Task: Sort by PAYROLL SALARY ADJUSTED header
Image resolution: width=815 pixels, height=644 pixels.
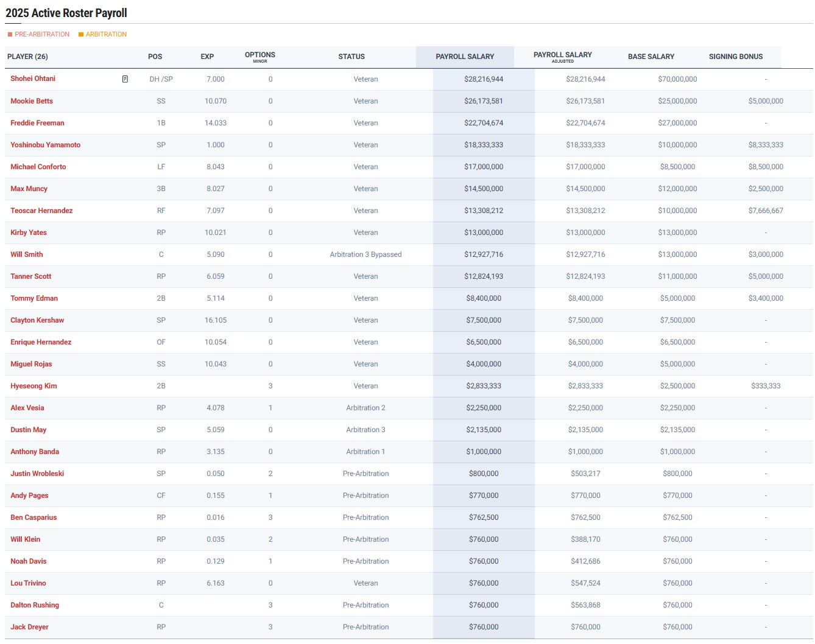Action: [x=563, y=57]
